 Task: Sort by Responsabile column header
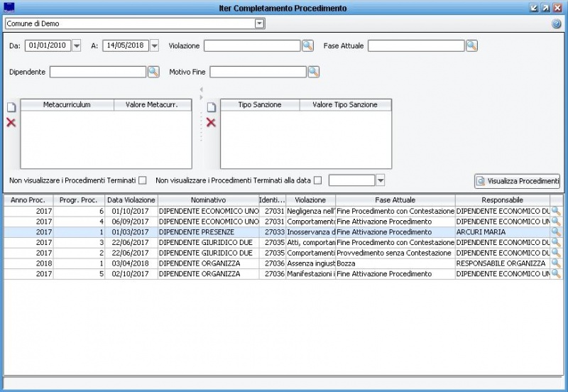[x=503, y=200]
